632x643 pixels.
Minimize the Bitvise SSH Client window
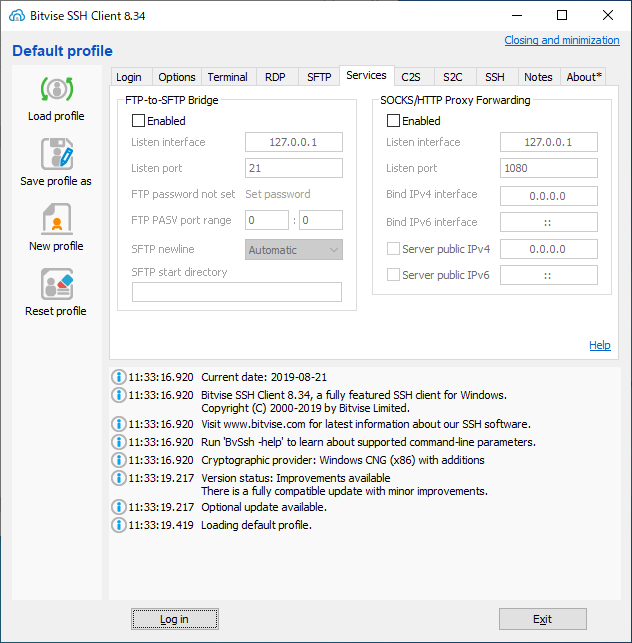coord(517,16)
